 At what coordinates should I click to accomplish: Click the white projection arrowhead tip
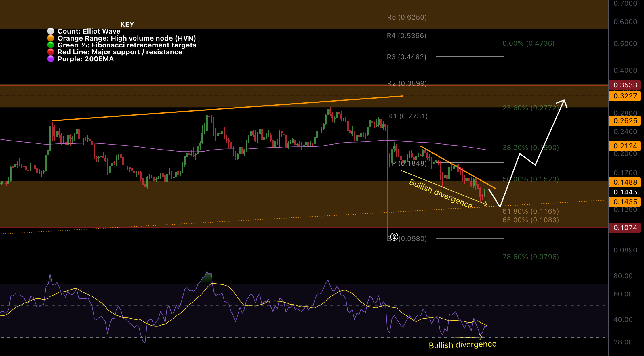(x=564, y=100)
